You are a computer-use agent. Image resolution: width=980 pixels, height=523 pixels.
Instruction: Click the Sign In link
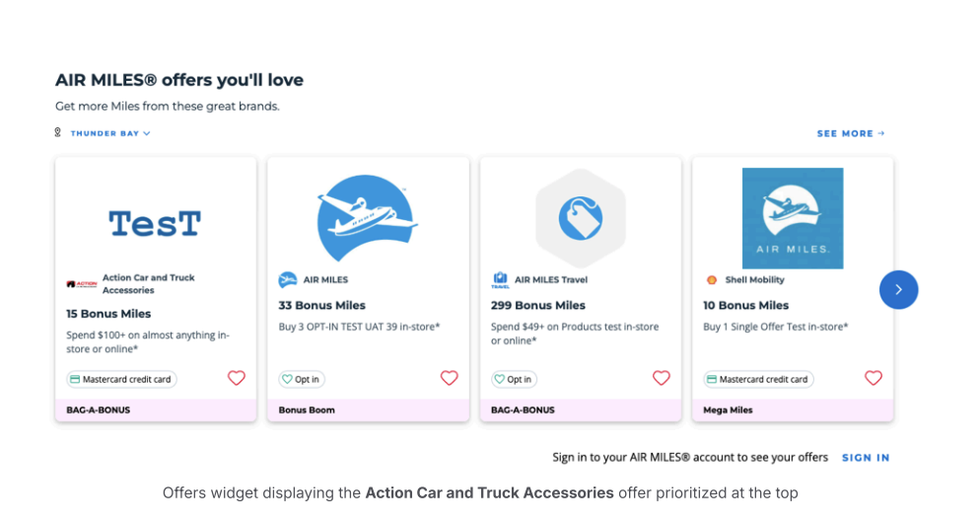pos(866,458)
